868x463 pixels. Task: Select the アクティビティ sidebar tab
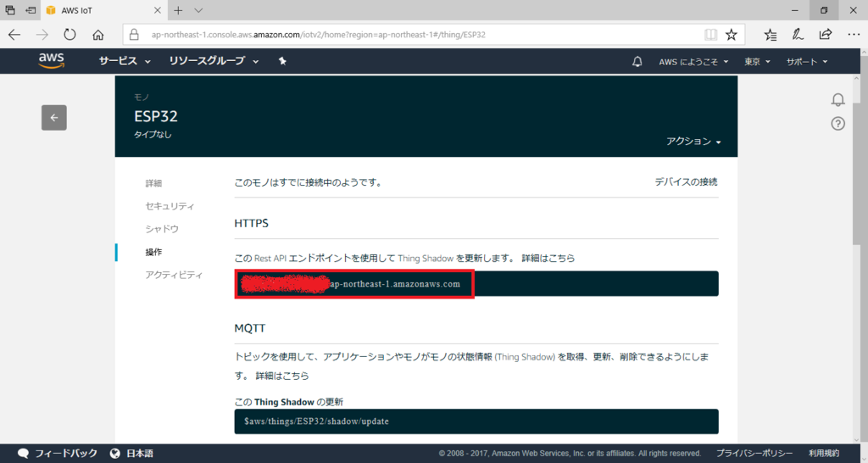click(174, 275)
